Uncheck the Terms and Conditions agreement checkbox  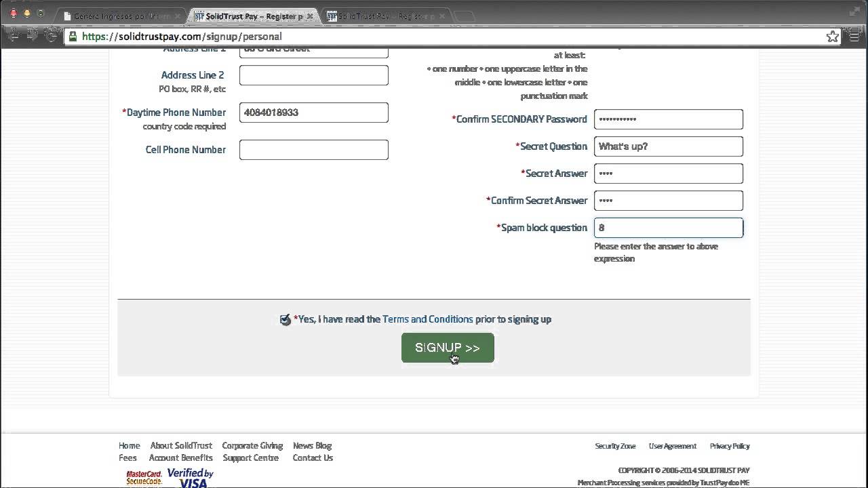[x=285, y=319]
